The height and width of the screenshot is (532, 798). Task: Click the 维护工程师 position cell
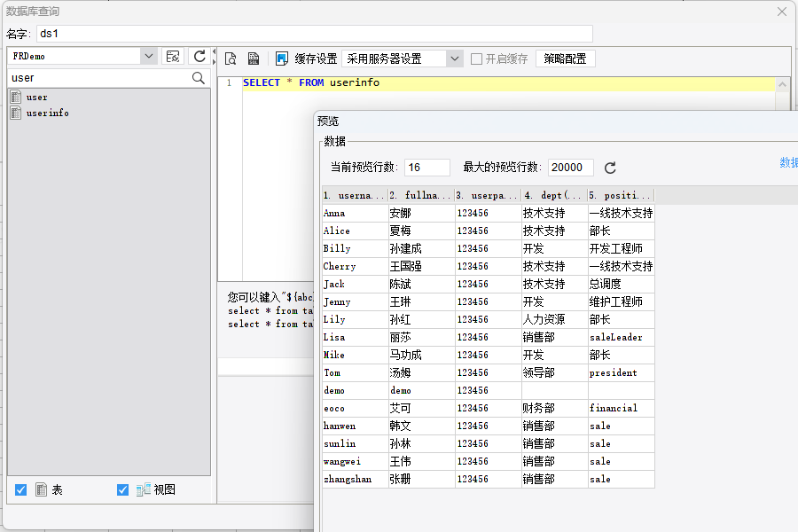[x=621, y=301]
